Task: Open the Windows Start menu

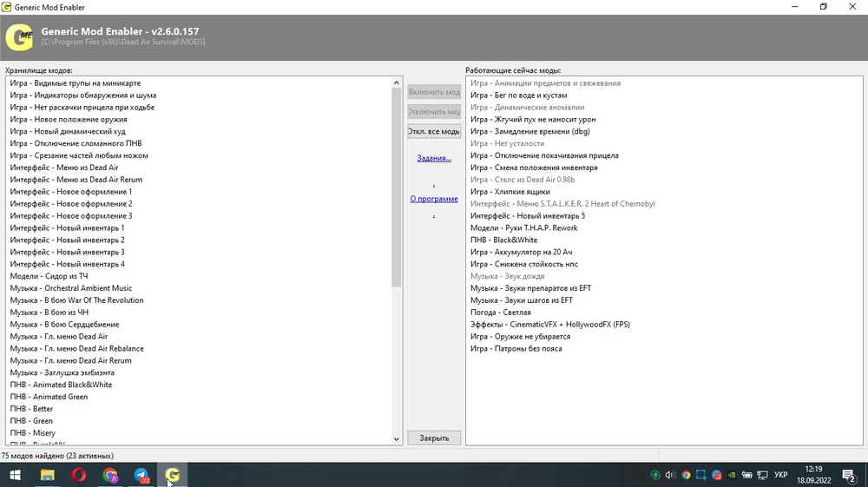Action: point(15,475)
